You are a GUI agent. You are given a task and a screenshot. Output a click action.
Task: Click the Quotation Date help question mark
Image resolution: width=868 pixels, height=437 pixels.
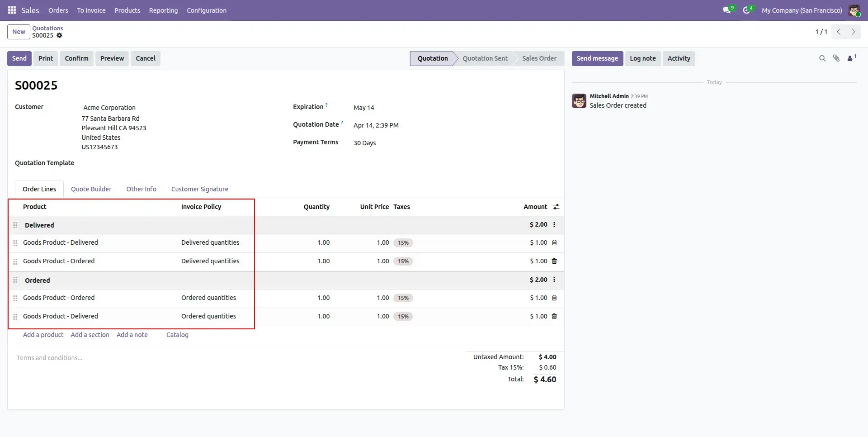coord(342,123)
